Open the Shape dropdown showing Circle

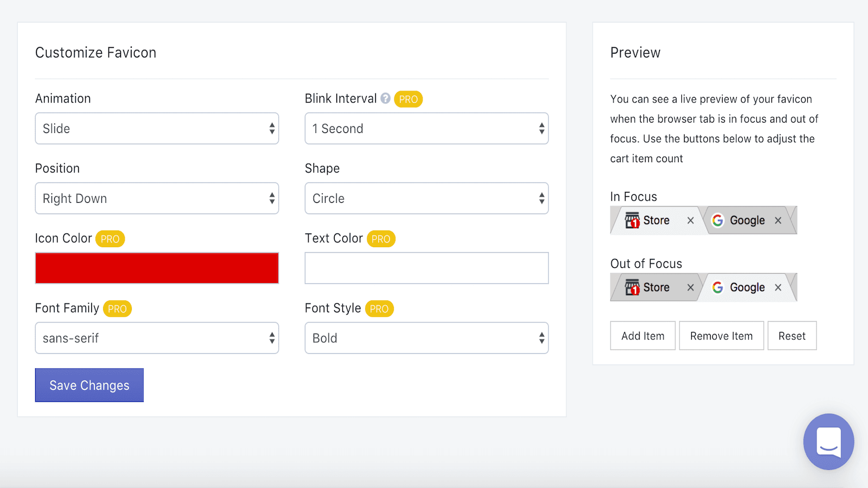[x=426, y=198]
